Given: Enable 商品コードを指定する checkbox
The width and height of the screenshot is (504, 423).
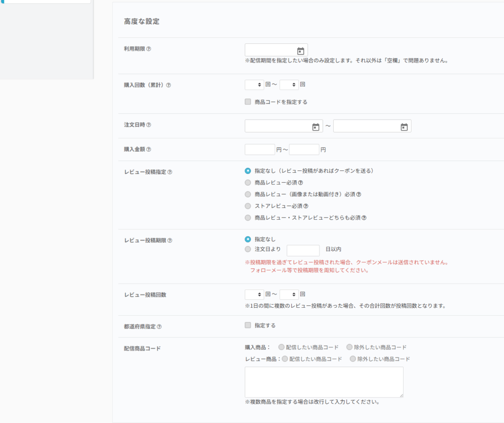Looking at the screenshot, I should 248,102.
